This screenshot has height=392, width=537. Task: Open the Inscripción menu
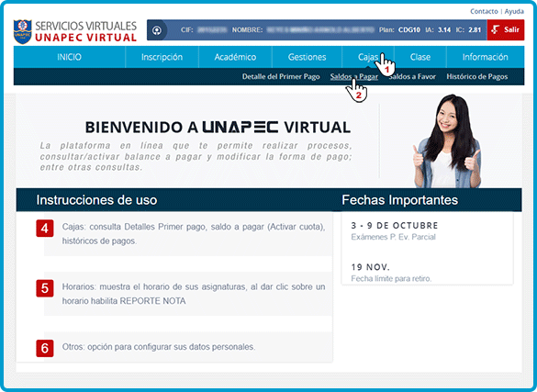click(162, 57)
